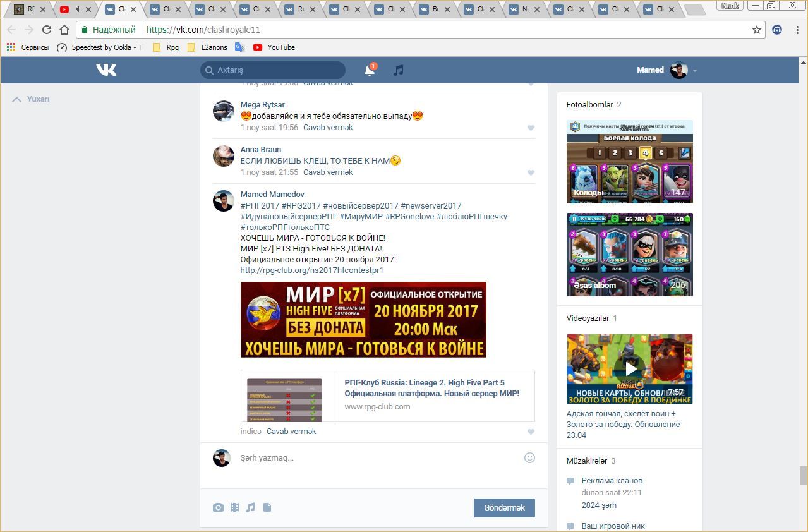Open the Колоды photo album thumbnail
The height and width of the screenshot is (532, 808).
click(x=630, y=162)
